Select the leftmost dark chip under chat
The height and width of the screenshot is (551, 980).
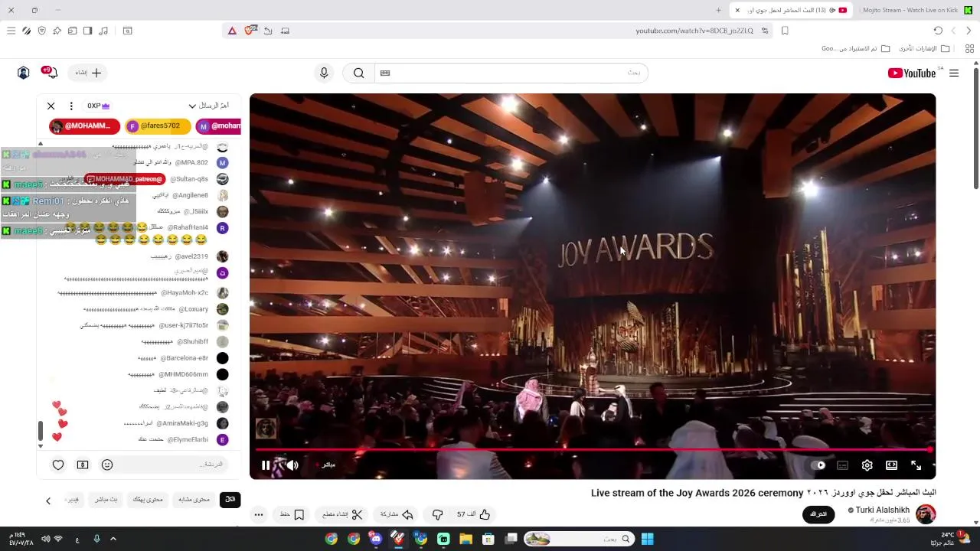tap(230, 500)
